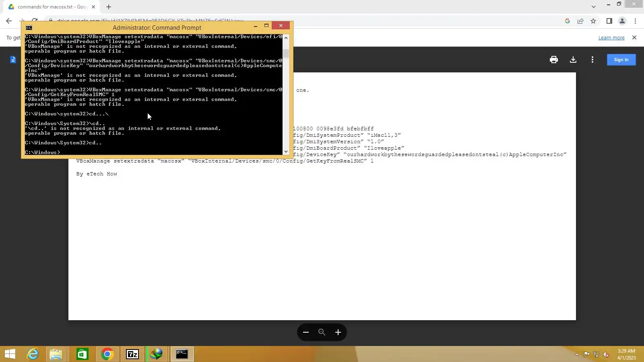Open the Command Prompt system menu icon
644x362 pixels.
pos(29,28)
